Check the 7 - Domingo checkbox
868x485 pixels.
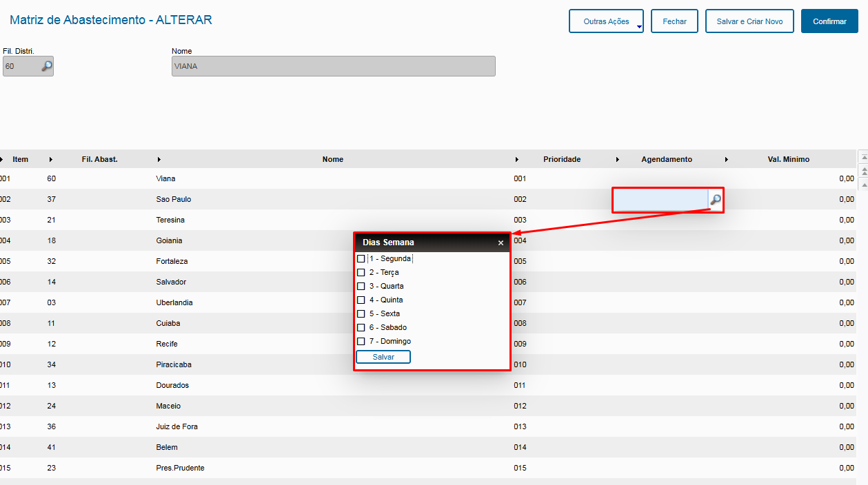click(x=361, y=342)
